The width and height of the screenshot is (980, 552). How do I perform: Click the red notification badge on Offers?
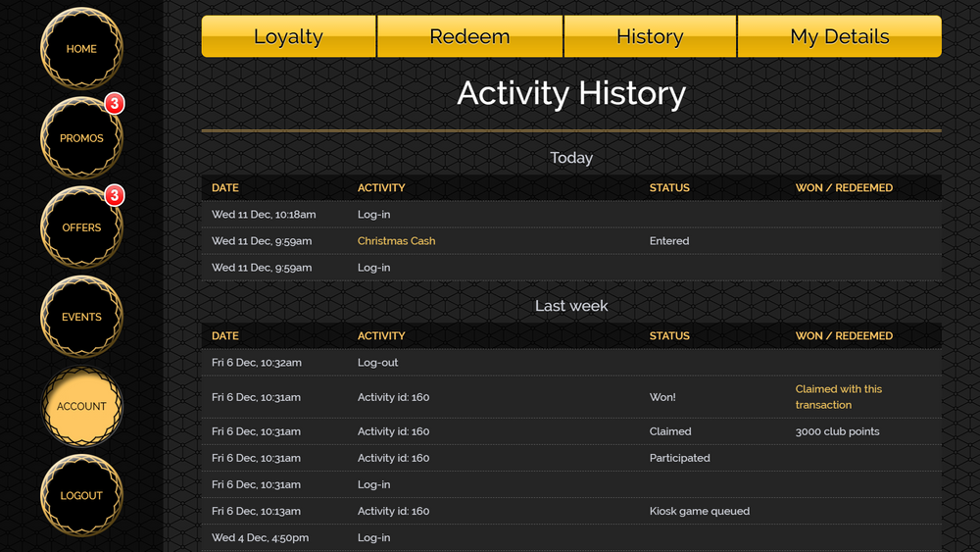[x=115, y=195]
